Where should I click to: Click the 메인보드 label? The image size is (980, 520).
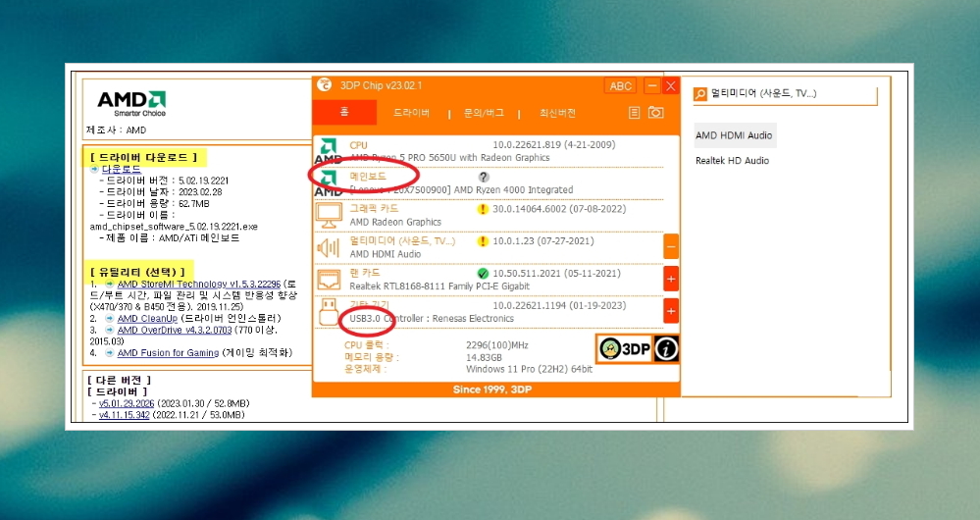(x=368, y=177)
